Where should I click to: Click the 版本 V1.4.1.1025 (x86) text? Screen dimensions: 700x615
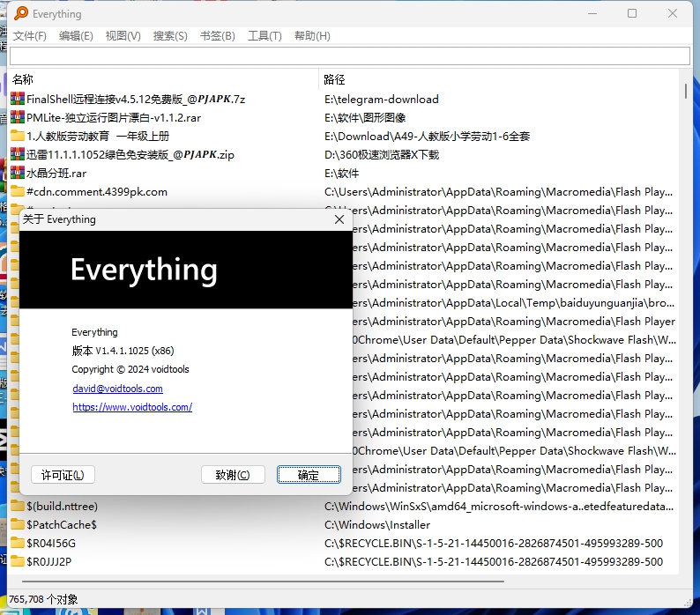pyautogui.click(x=123, y=351)
